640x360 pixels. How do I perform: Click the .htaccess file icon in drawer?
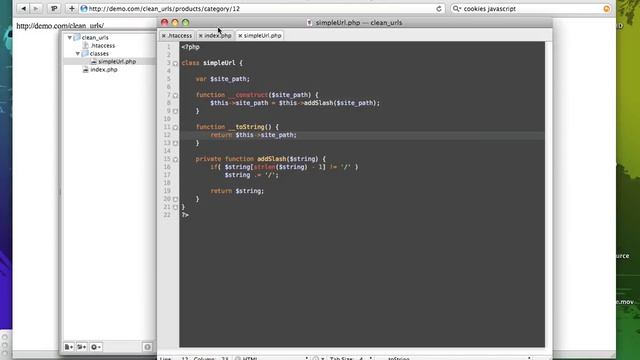[x=86, y=46]
